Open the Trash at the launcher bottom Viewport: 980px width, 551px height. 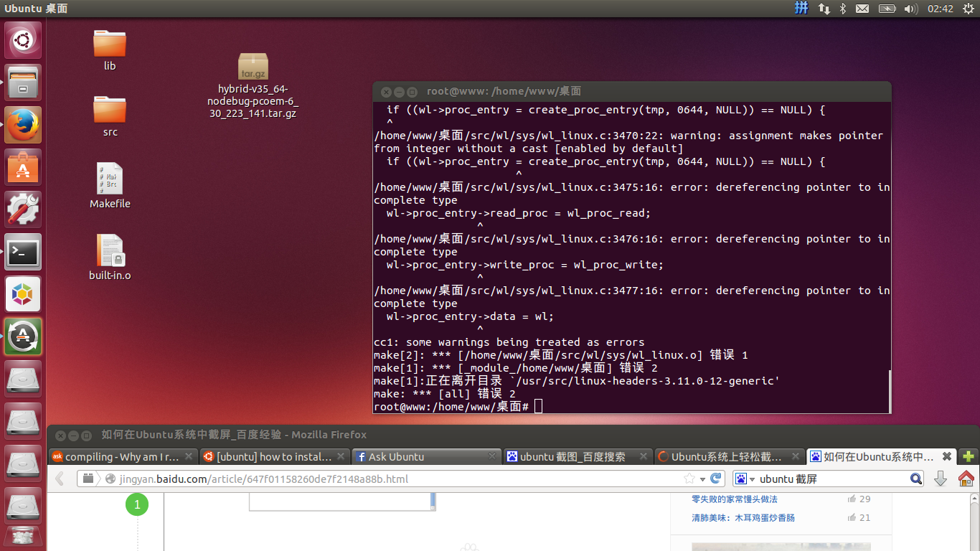click(23, 538)
